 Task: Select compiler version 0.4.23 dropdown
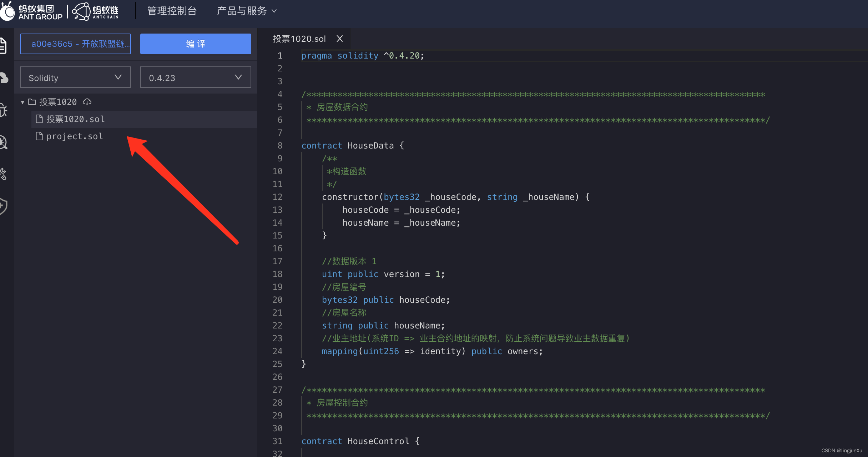195,77
